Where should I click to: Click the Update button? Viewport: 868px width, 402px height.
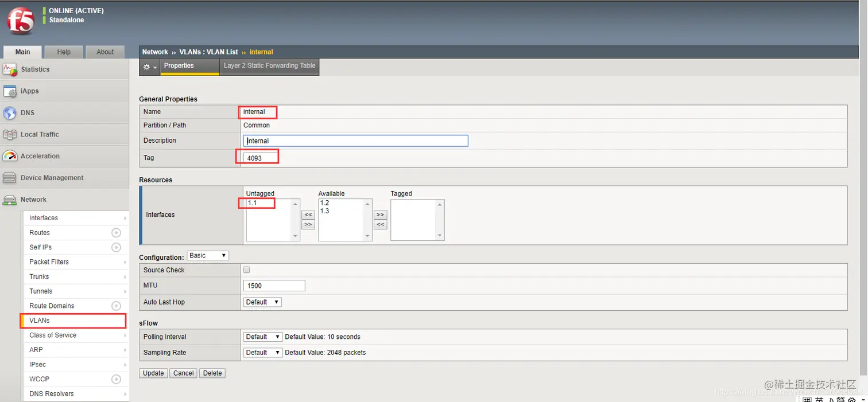click(153, 373)
